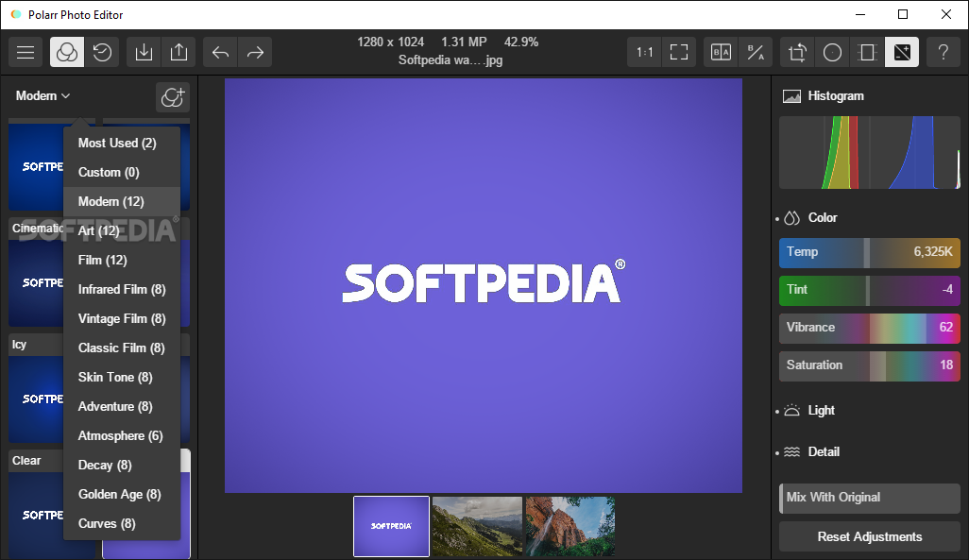Adjust the Tint slider
969x560 pixels.
point(870,290)
